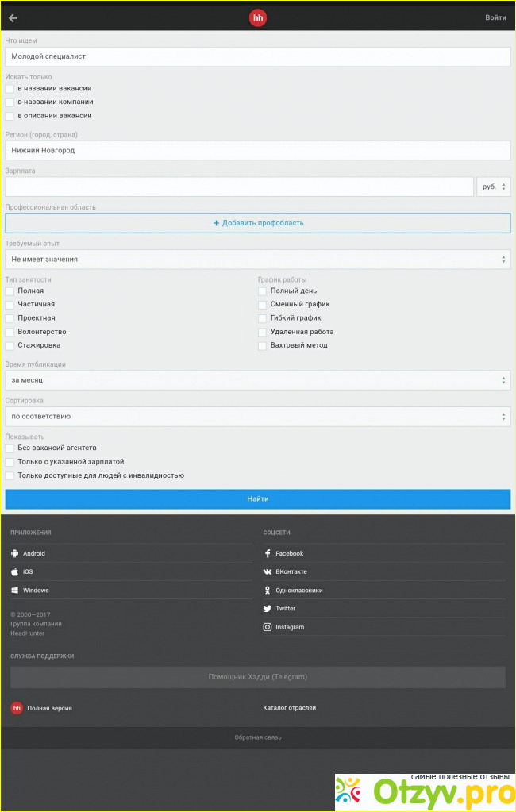Open the 'Не имеет значения' experience dropdown
This screenshot has width=516, height=812.
(x=257, y=260)
